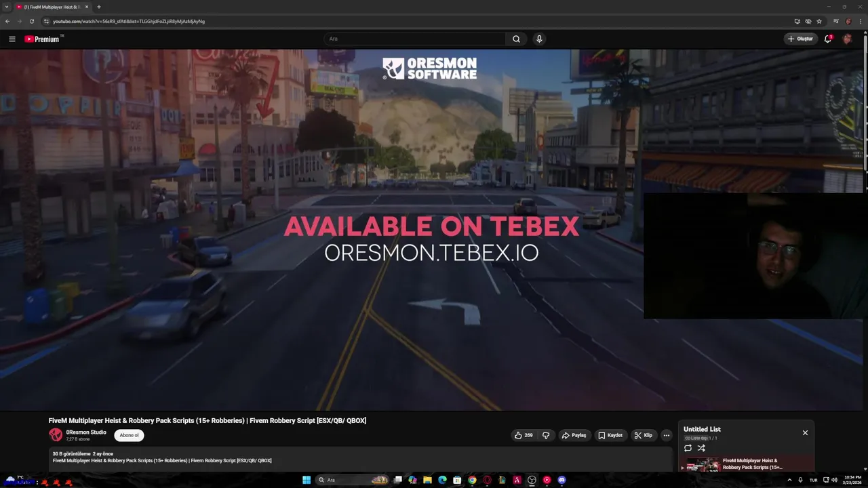Viewport: 868px width, 488px height.
Task: Click the Paylaş share button
Action: 574,435
